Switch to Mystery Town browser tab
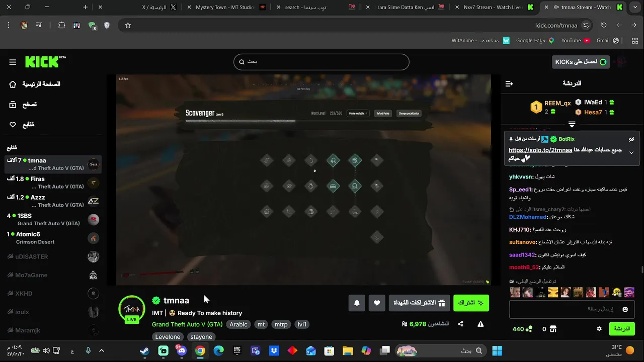 click(226, 7)
